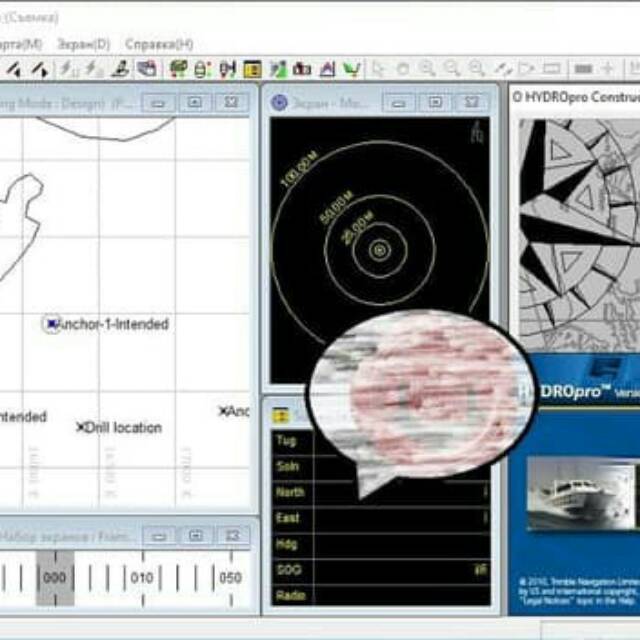
Task: Click the vessel photo in HYDROpro splash
Action: click(x=578, y=492)
